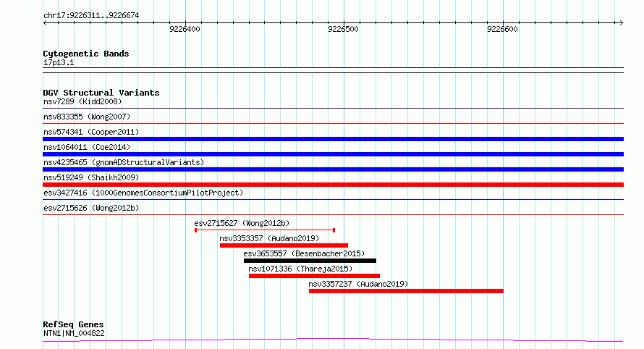Open nsv3357237 (Audano2019) label

(x=358, y=284)
